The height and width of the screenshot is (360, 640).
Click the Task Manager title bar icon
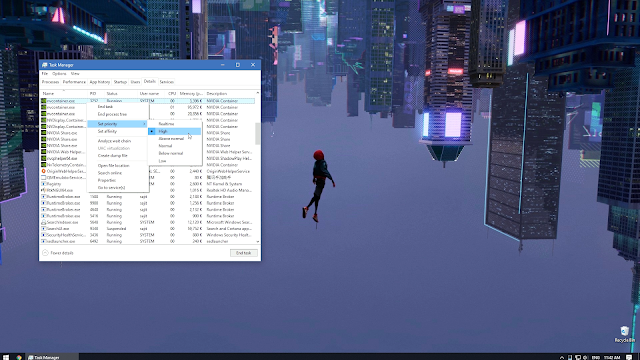(x=44, y=65)
